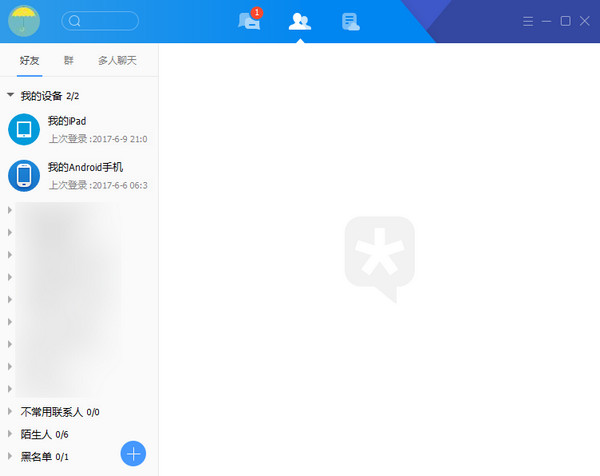Maximize the application window
The height and width of the screenshot is (476, 600).
click(565, 21)
